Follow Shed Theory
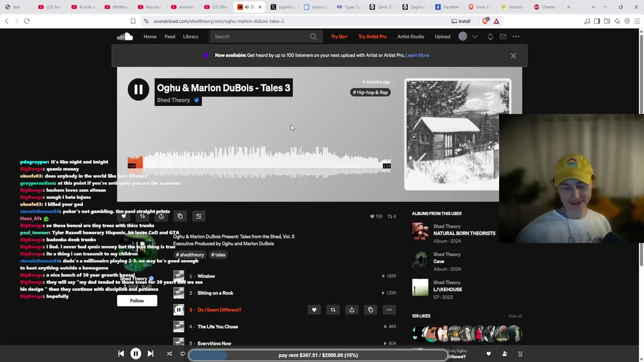 tap(137, 301)
